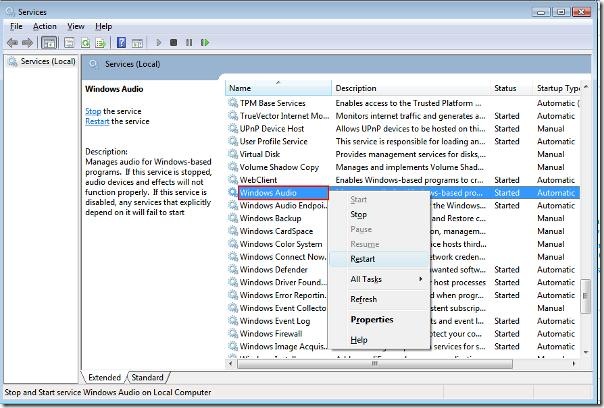Select the Volume Shadow Copy service
Screen dimensions: 604x408
coord(403,167)
